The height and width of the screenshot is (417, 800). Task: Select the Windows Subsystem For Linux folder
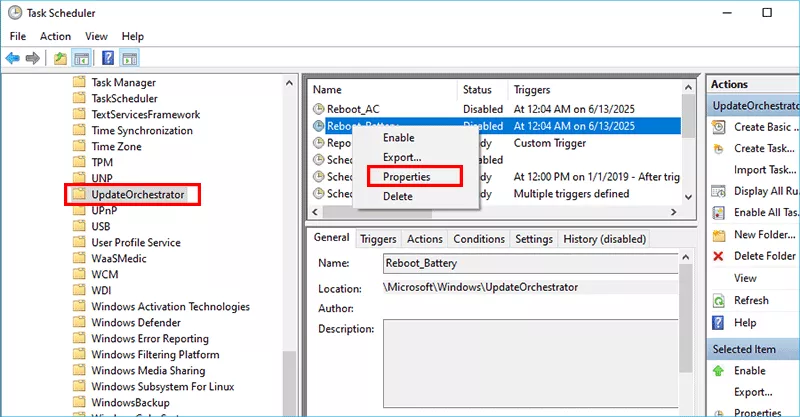click(x=163, y=386)
